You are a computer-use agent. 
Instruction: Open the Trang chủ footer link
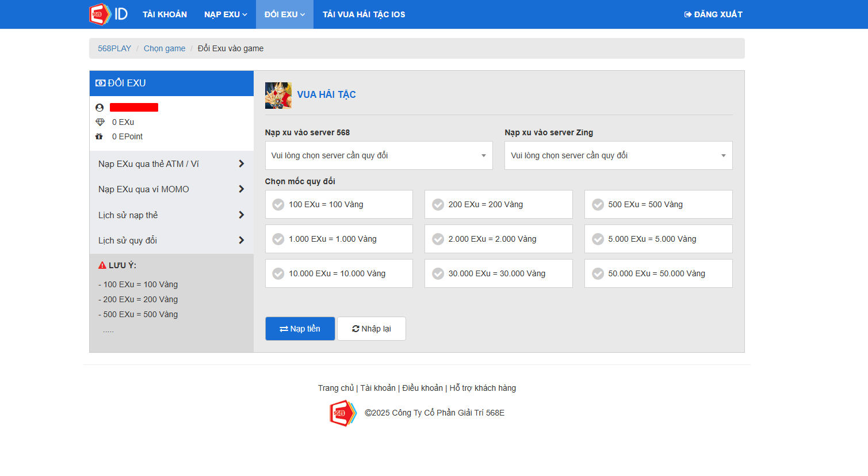336,388
